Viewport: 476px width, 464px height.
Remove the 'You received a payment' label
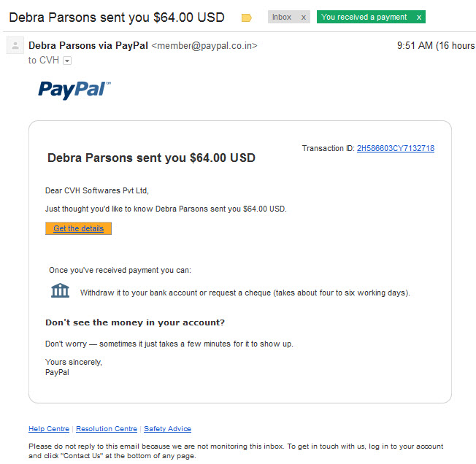(419, 18)
